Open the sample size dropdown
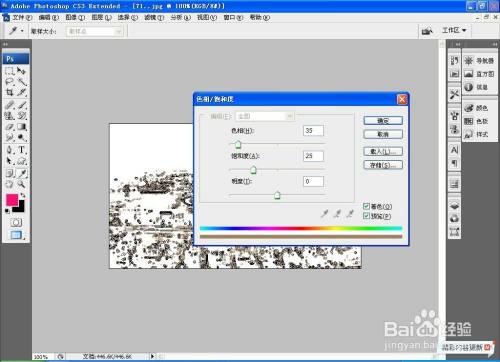The image size is (500, 362). click(x=94, y=31)
